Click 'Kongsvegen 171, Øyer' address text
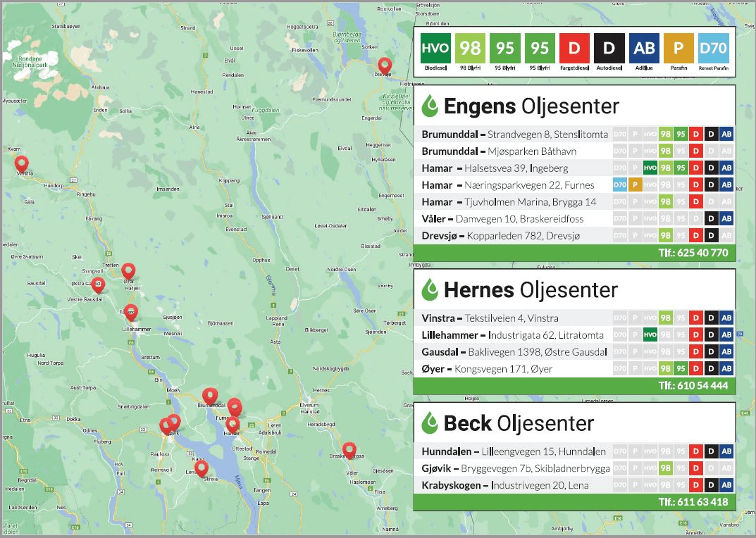 click(x=503, y=369)
